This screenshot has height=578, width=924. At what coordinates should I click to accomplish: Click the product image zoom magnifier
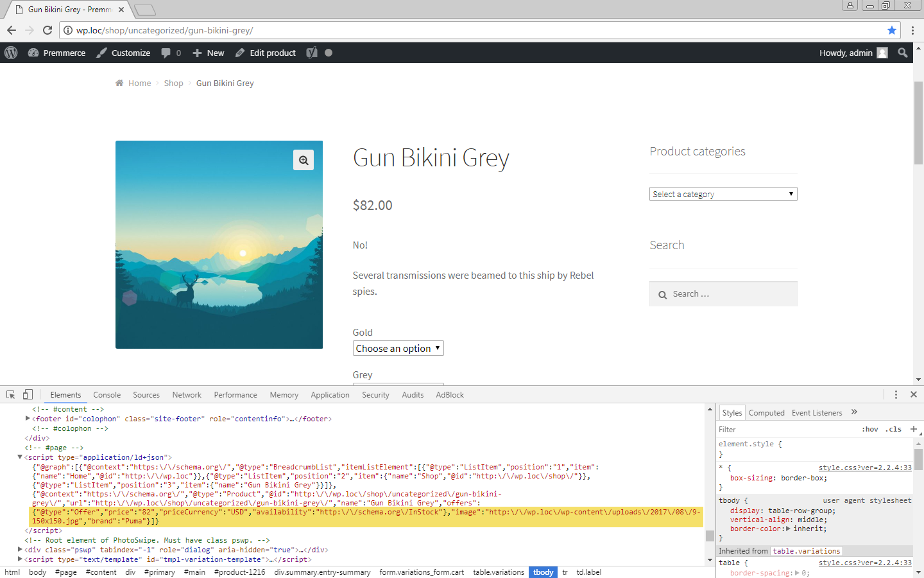[x=304, y=160]
